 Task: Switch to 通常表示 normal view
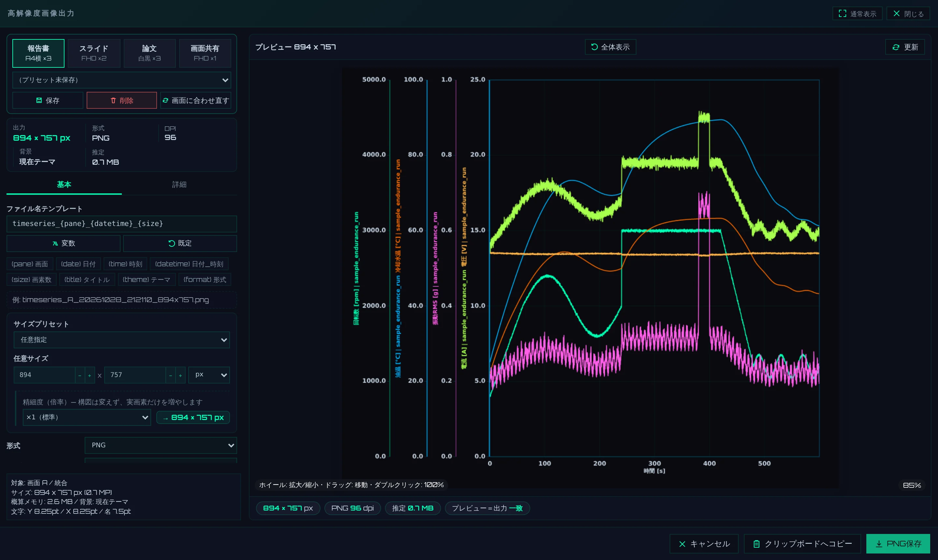click(857, 14)
